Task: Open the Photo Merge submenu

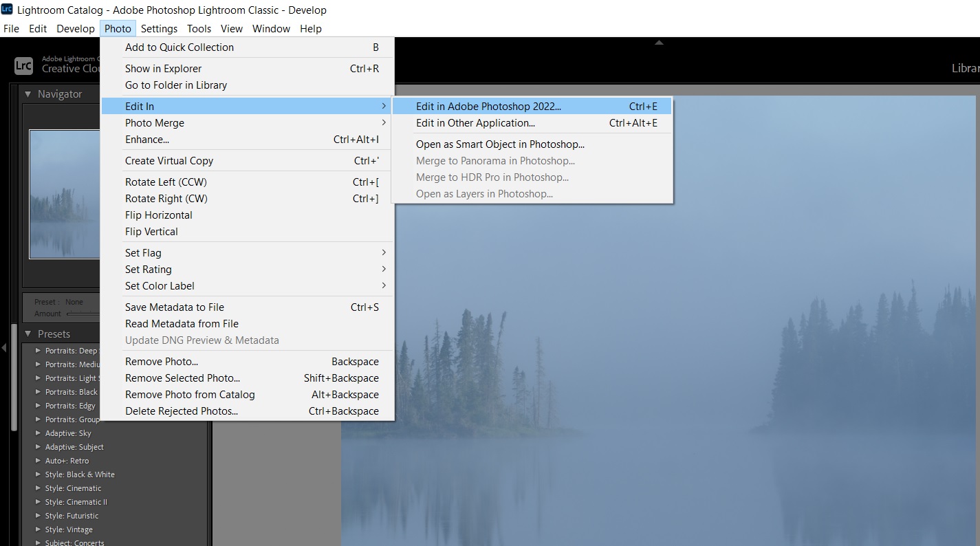Action: pyautogui.click(x=206, y=122)
